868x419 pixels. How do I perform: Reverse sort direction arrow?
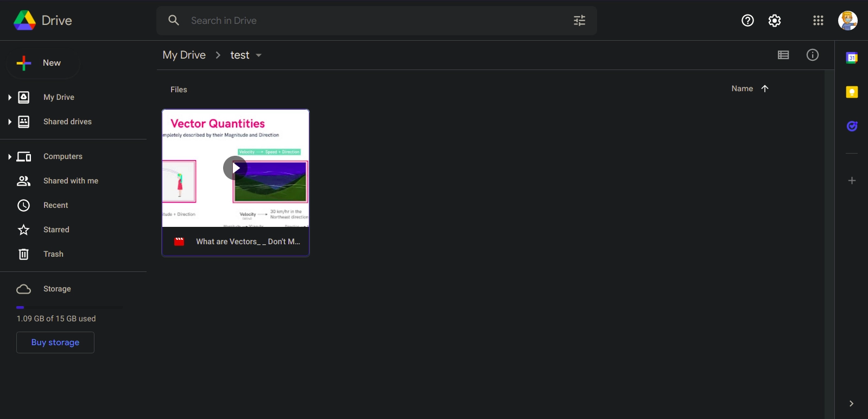765,88
